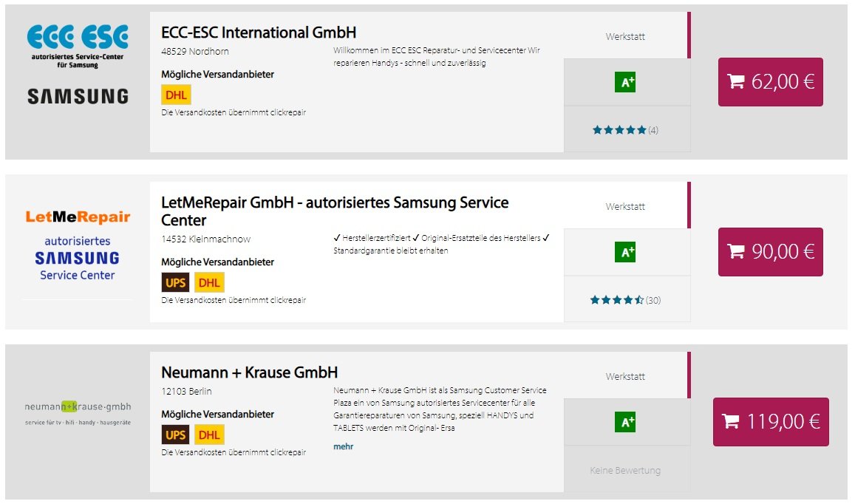This screenshot has width=855, height=504.
Task: Add the 62,00 € repair offer to cart
Action: coord(771,82)
